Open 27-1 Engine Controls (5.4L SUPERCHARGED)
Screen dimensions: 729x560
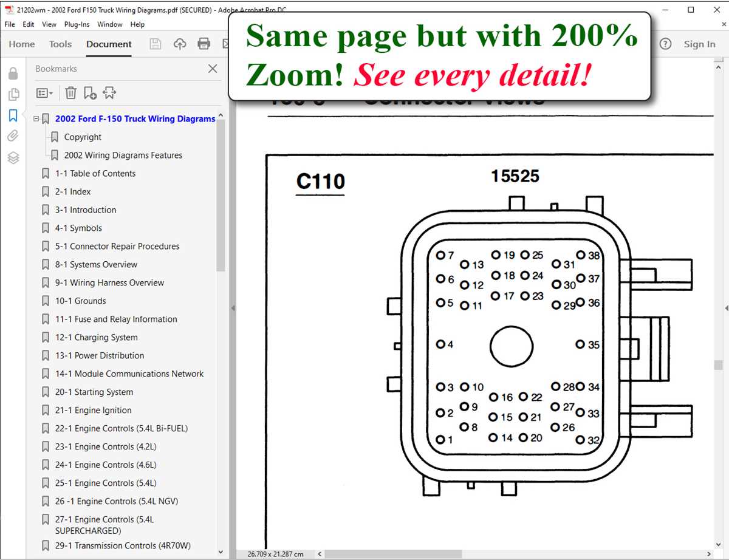point(104,525)
